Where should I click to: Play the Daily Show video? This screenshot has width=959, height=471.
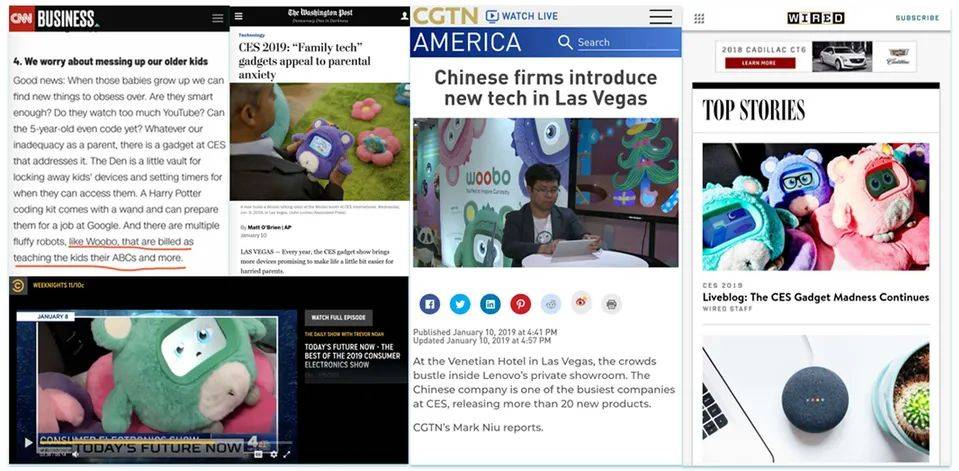tap(28, 442)
